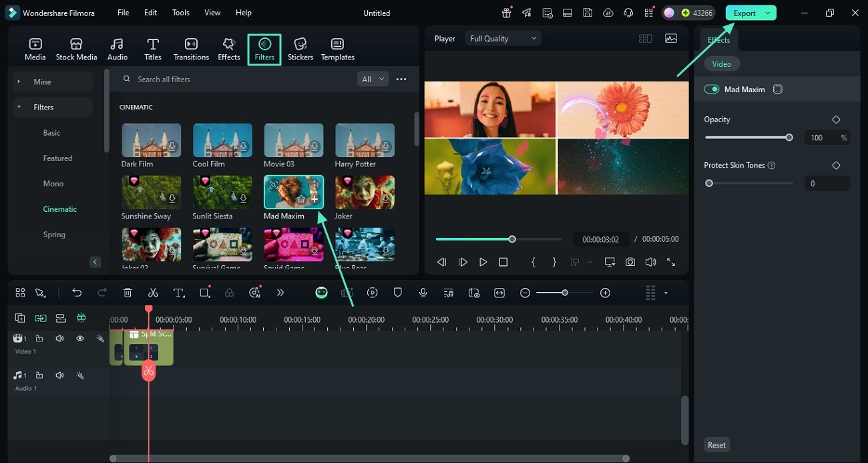Lock the Video 1 track
The height and width of the screenshot is (463, 868).
click(39, 339)
